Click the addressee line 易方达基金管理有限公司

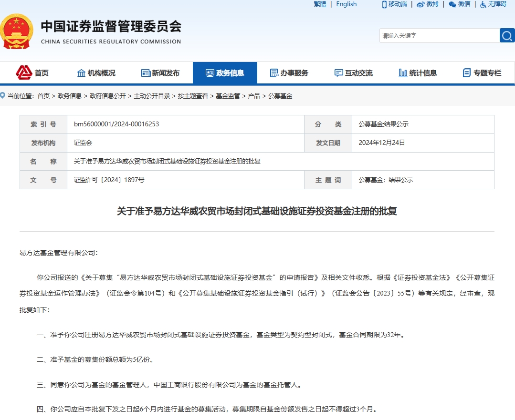coord(58,253)
